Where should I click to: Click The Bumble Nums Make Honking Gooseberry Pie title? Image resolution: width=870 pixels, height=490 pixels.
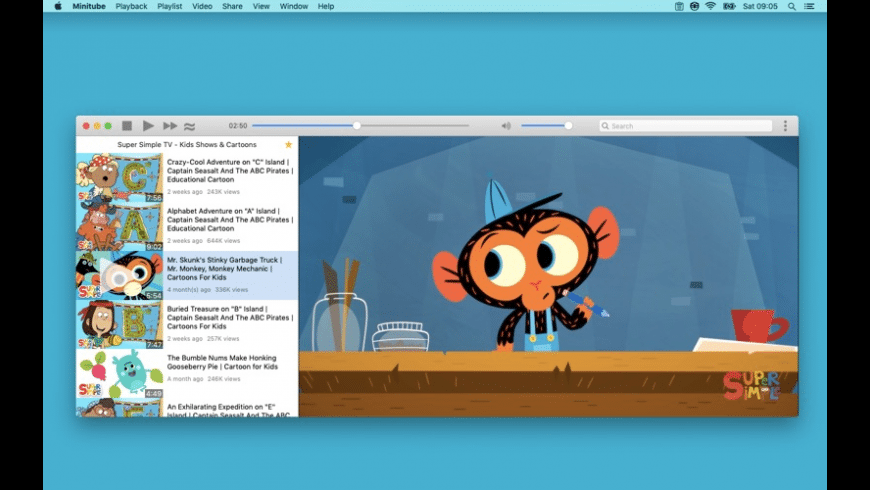[x=222, y=362]
